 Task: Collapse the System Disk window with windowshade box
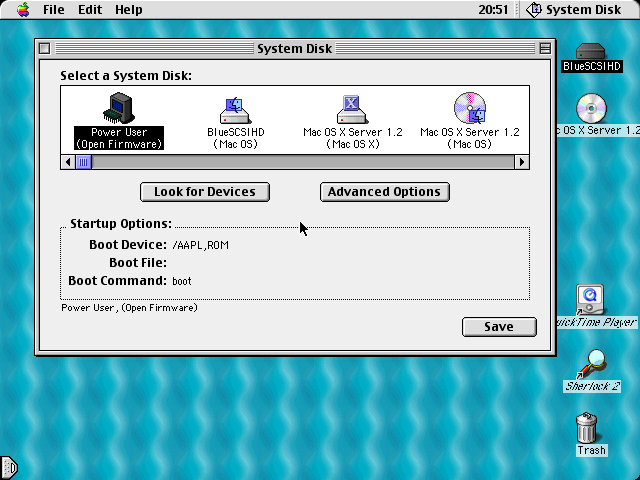point(545,49)
